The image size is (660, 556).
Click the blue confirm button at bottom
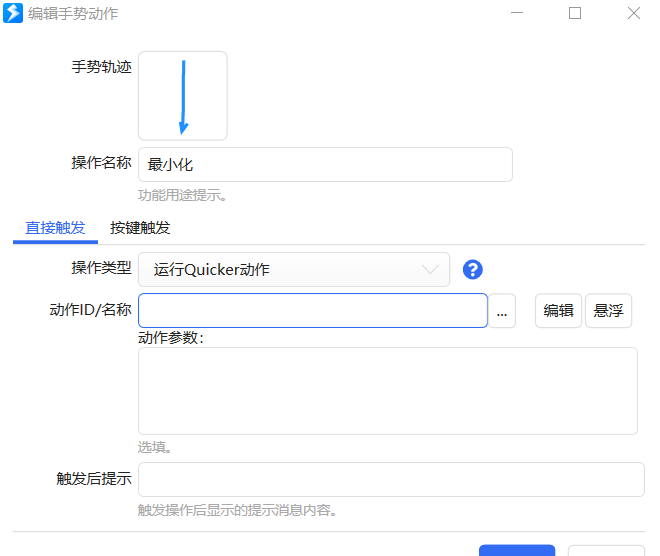coord(516,550)
